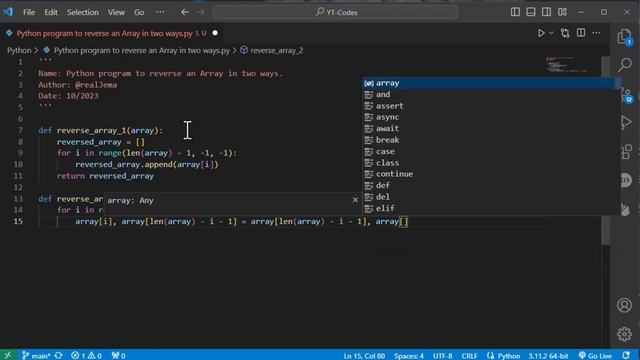Select the 'await' keyword suggestion

(490, 129)
